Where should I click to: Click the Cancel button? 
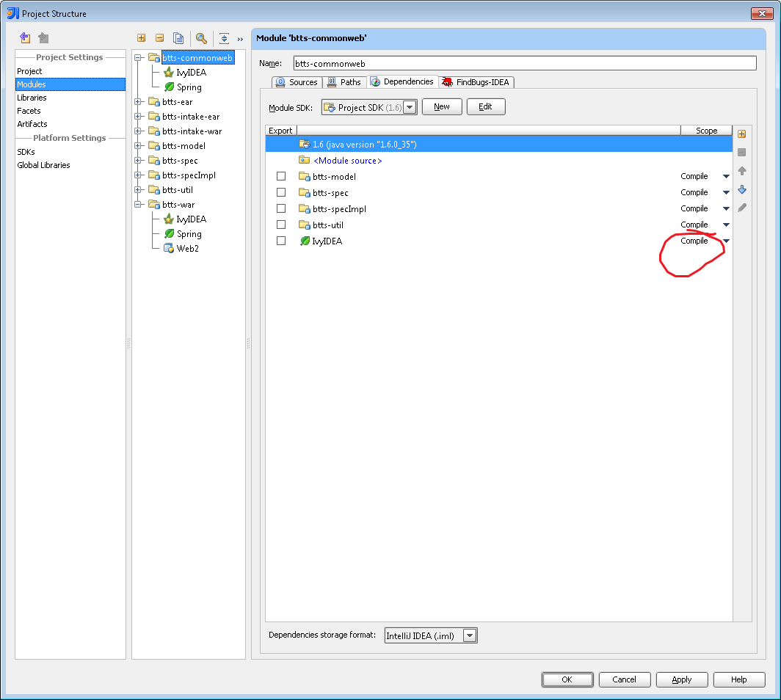(625, 679)
